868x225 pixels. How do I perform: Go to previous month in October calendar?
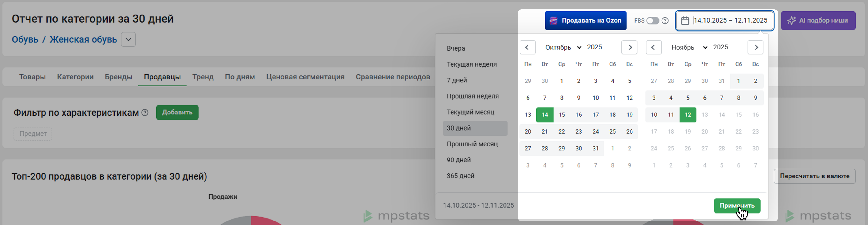pos(527,48)
